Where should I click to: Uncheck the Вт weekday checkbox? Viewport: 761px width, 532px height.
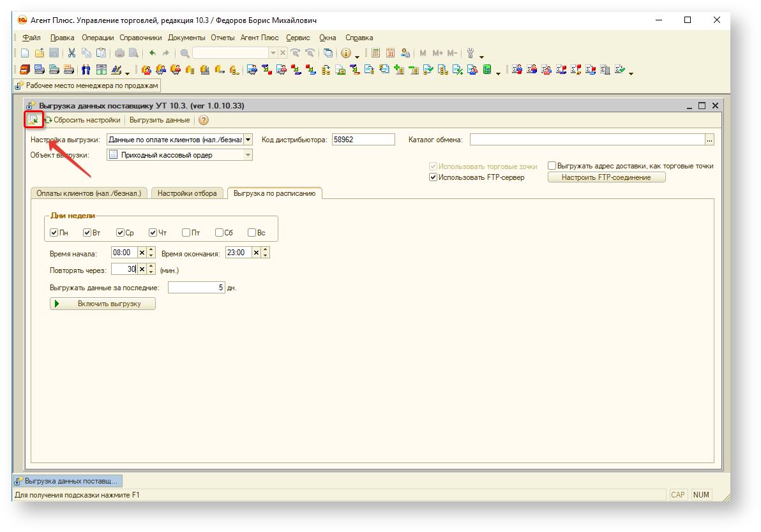pos(87,233)
